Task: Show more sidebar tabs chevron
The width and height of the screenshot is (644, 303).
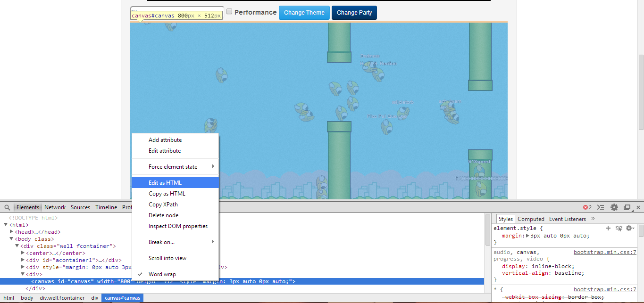Action: pyautogui.click(x=593, y=219)
